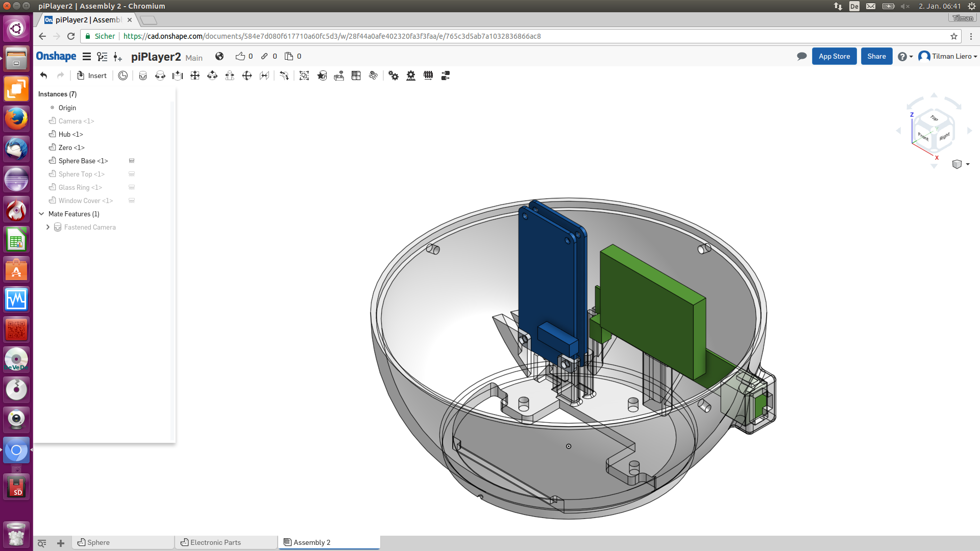980x551 pixels.
Task: Open the comments panel
Action: tap(802, 56)
